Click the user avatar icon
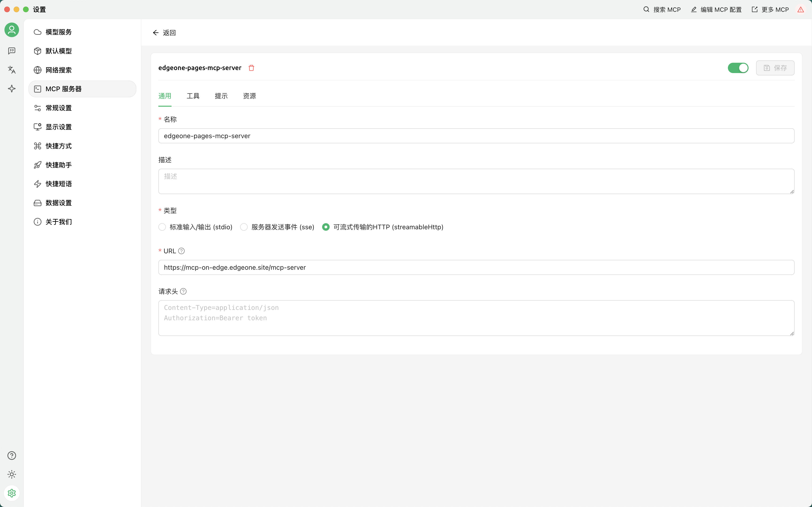The height and width of the screenshot is (507, 812). 12,30
